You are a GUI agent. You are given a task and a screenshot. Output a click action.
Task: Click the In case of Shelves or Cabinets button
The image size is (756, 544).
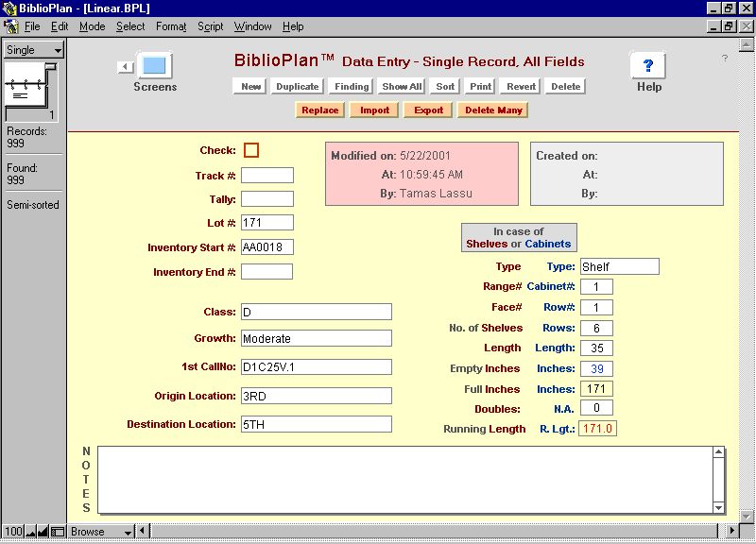click(519, 238)
